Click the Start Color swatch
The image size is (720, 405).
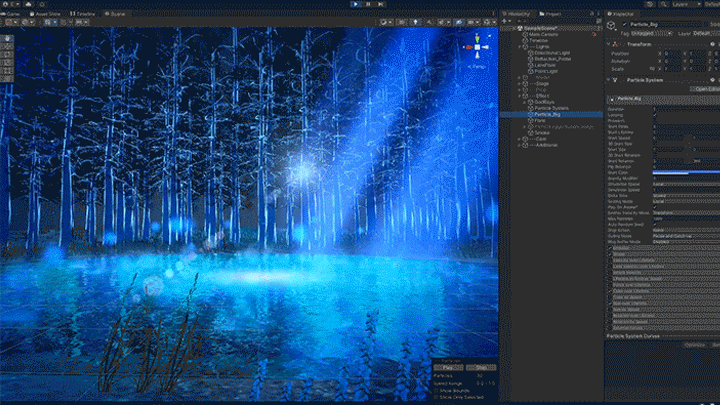coord(686,173)
